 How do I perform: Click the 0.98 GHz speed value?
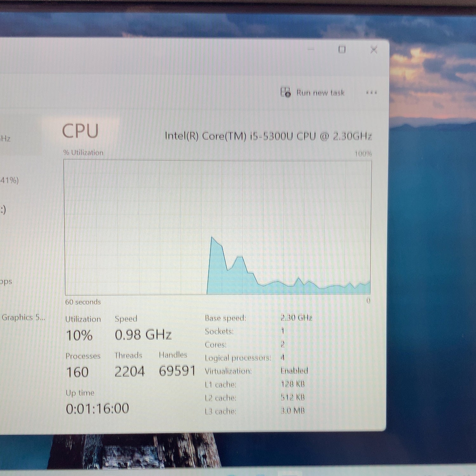coord(143,334)
